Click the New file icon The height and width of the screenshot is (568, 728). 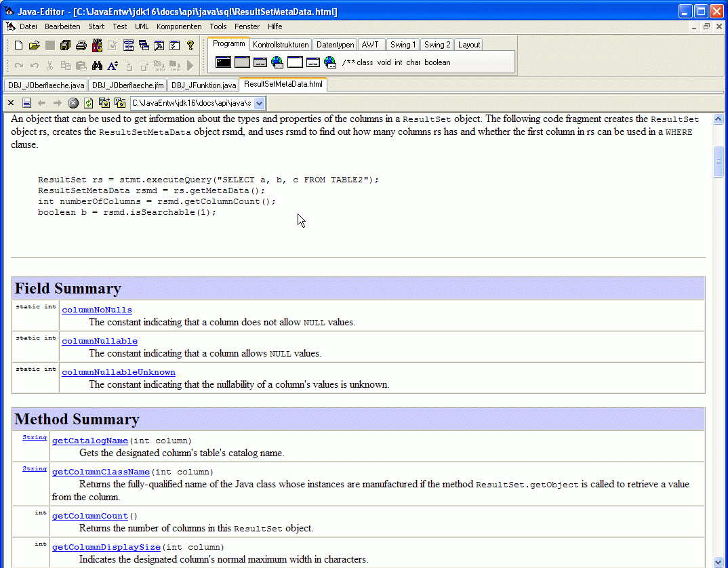click(19, 45)
